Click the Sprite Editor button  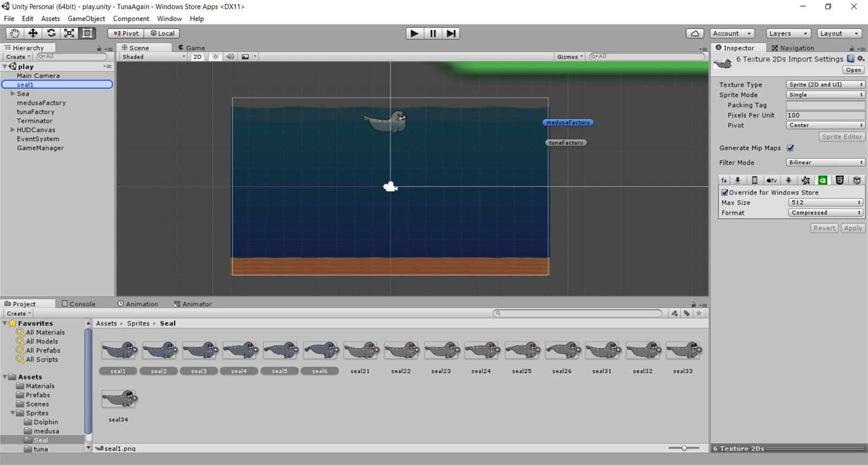[842, 137]
